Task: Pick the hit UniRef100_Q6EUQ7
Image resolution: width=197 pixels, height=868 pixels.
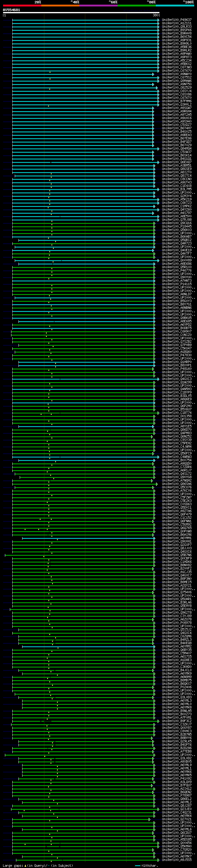Action: coord(177,162)
